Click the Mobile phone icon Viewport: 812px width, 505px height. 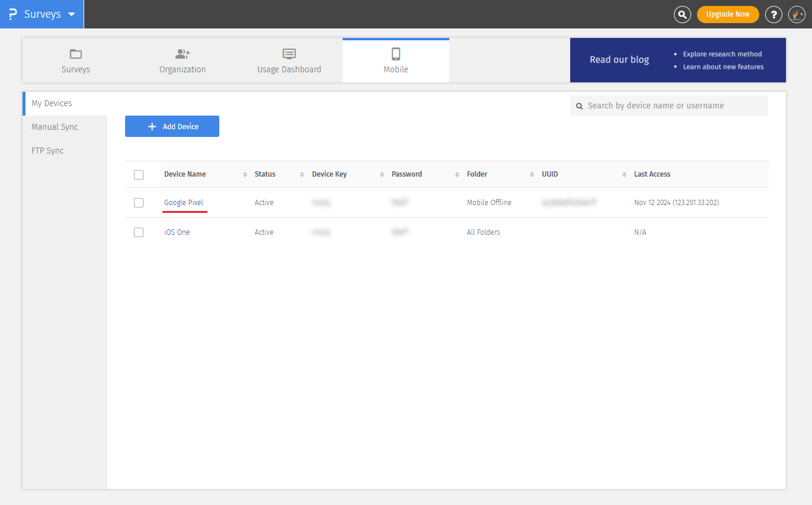coord(396,54)
